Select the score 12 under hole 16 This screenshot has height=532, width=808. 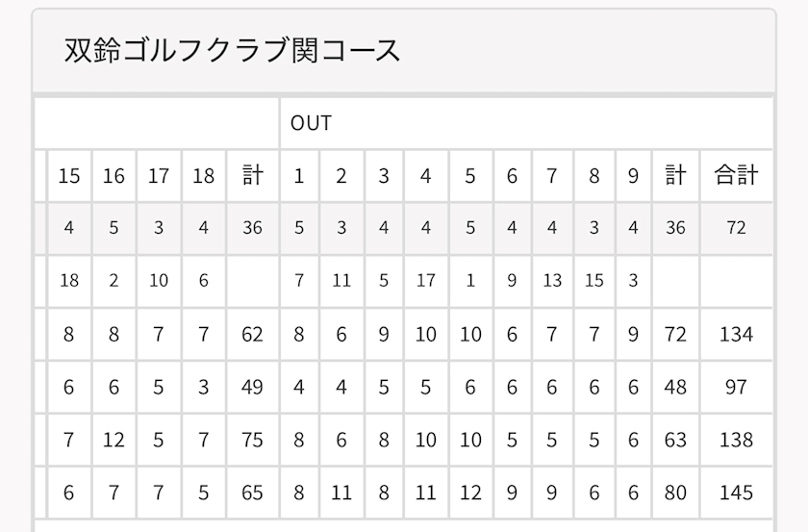[x=114, y=440]
